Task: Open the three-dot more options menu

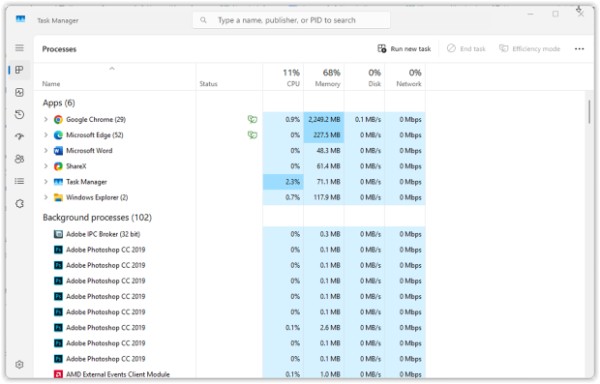Action: (x=579, y=49)
